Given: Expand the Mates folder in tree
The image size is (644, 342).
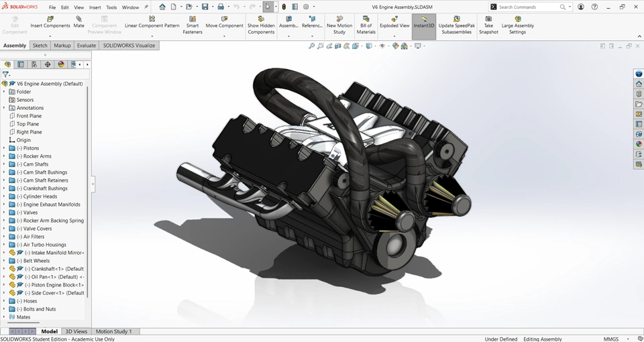Looking at the screenshot, I should pos(4,317).
